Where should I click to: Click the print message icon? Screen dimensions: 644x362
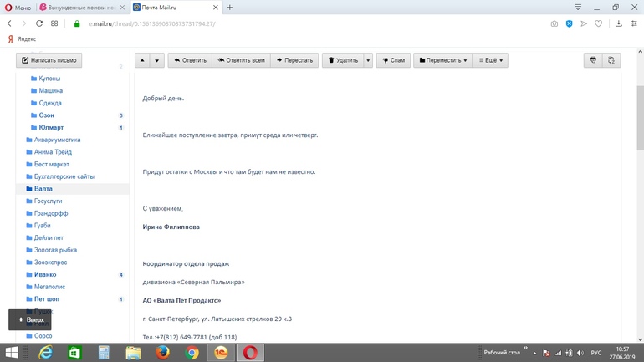tap(593, 60)
